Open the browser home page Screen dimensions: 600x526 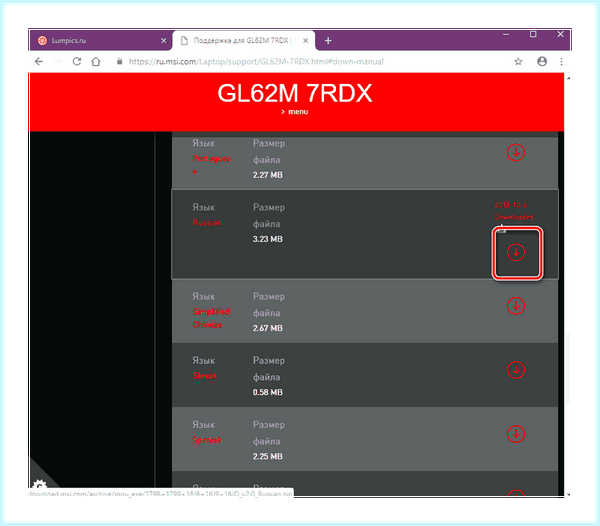[96, 61]
